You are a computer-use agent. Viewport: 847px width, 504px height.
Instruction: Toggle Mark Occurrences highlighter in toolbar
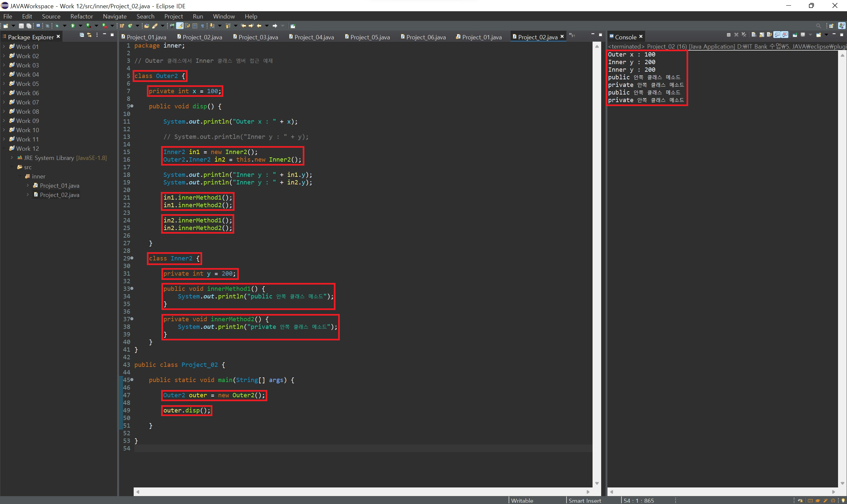(179, 26)
